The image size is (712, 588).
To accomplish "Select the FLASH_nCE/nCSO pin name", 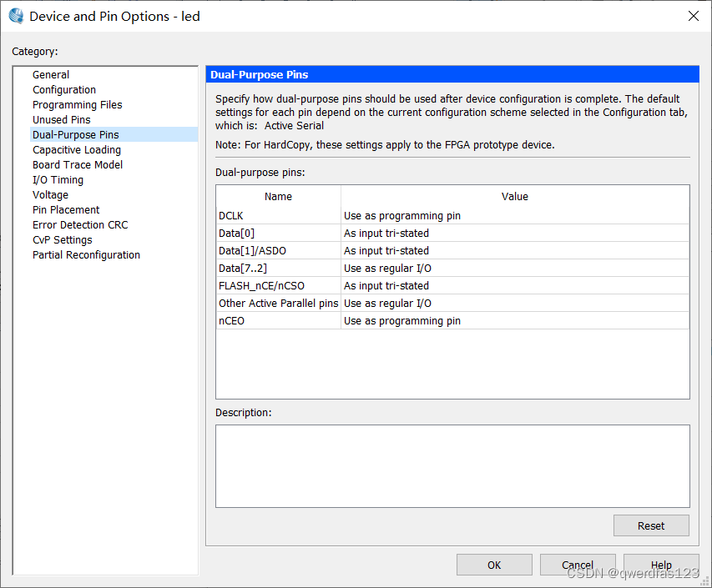I will [278, 286].
